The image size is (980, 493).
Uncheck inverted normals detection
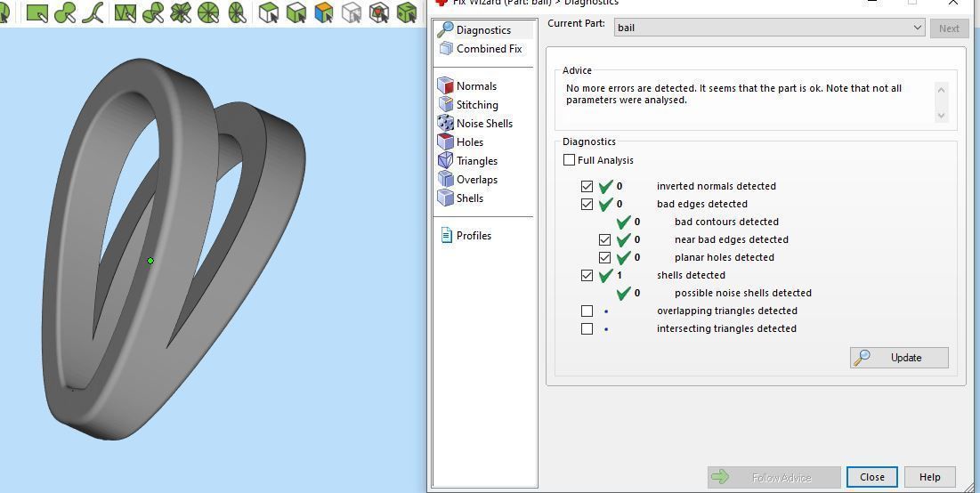click(x=587, y=186)
